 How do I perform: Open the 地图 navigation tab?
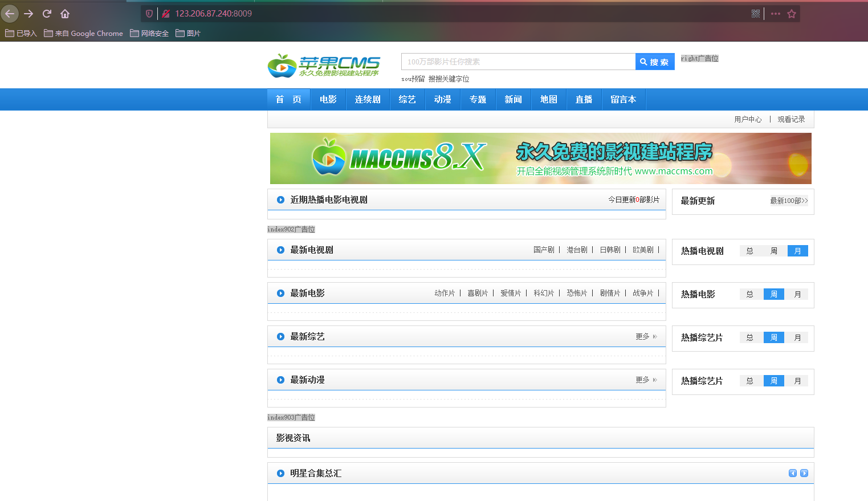click(x=549, y=99)
